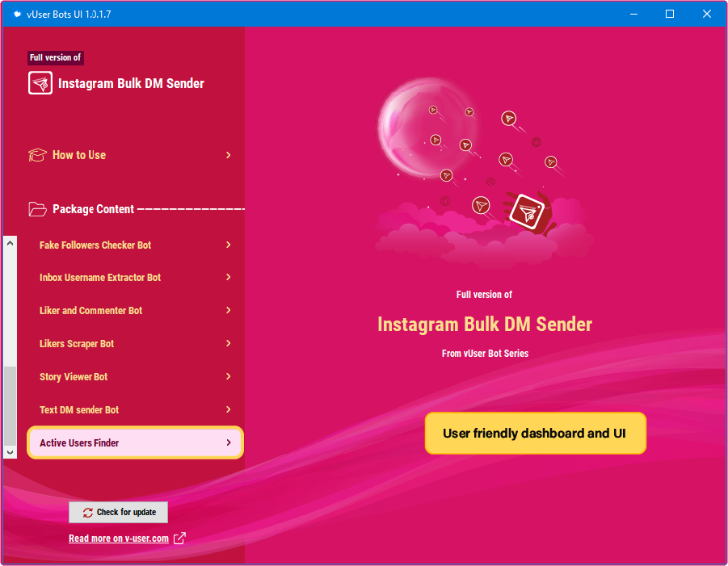
Task: Click the external link icon beside v-user.com
Action: point(179,539)
